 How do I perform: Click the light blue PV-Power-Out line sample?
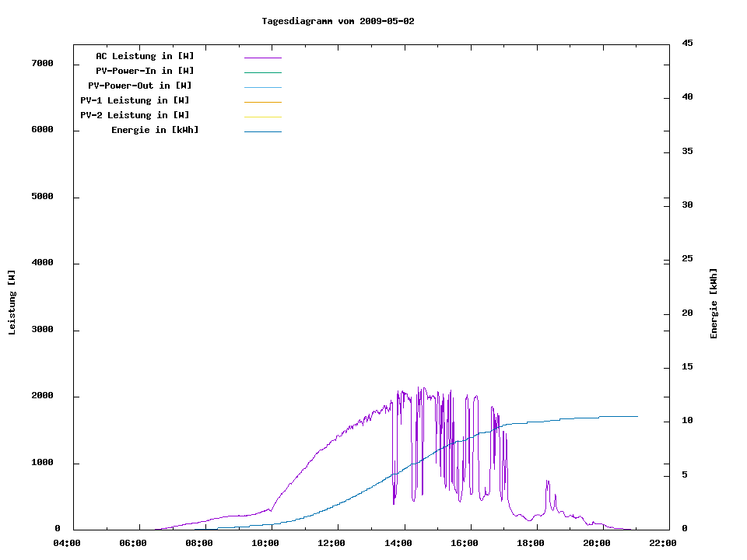[262, 87]
